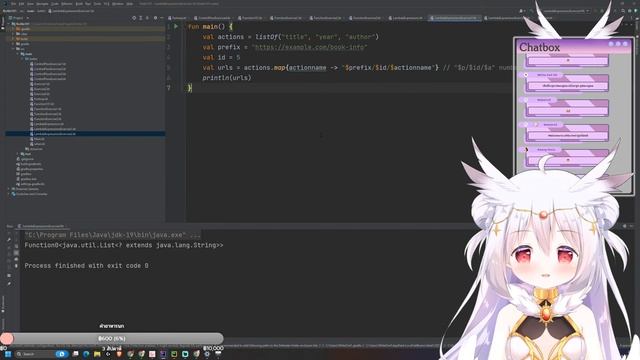The height and width of the screenshot is (360, 640).
Task: Expand the test folder
Action: point(18,154)
